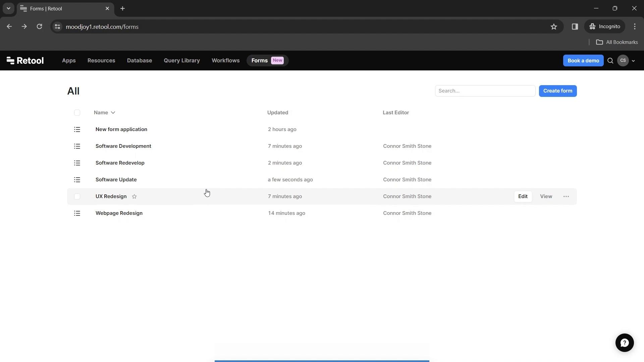Click the ellipsis menu icon for UX Redesign

(566, 196)
